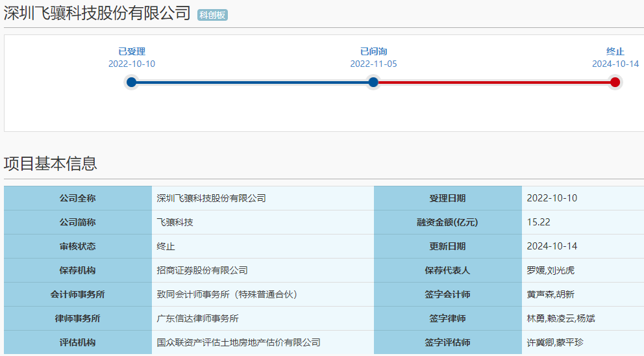Screen dimensions: 644x356
Task: Click the 签字律师 header cell
Action: click(448, 318)
